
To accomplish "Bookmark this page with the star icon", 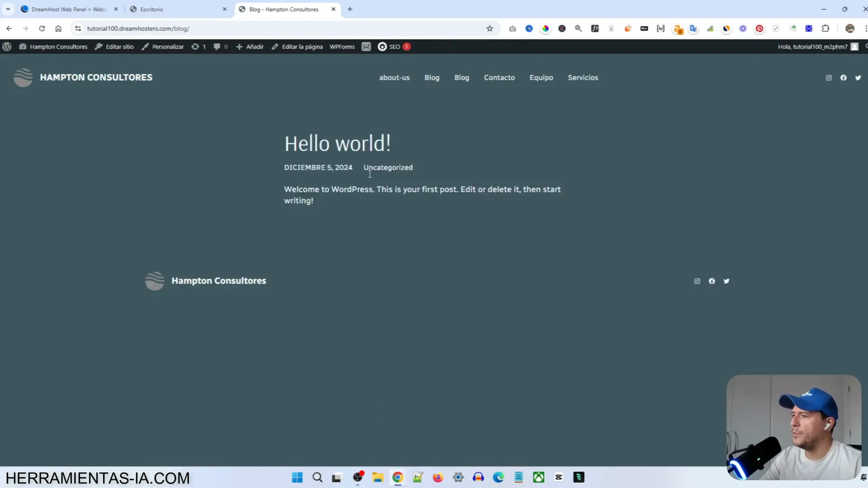I will point(489,28).
